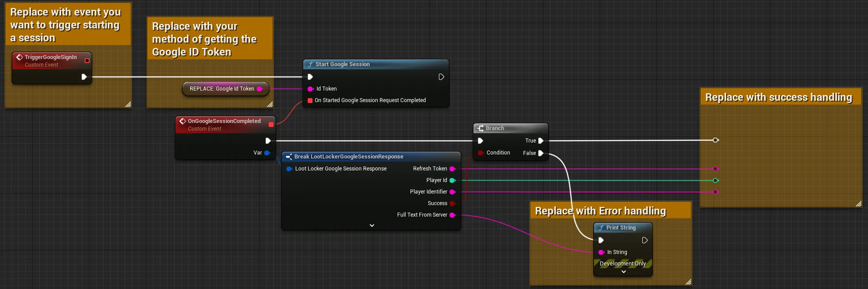Click the Id Token input pin
The height and width of the screenshot is (289, 868).
(310, 89)
